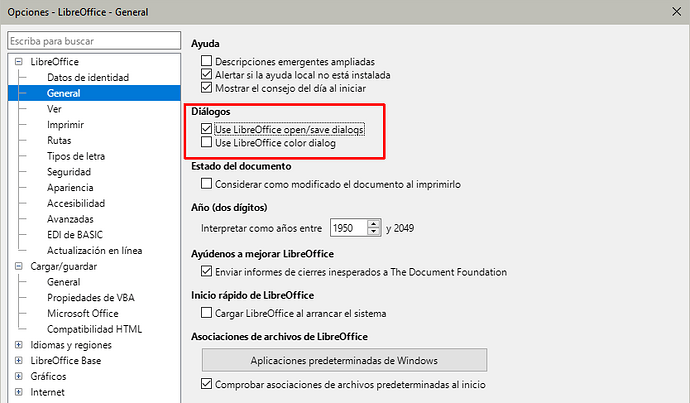Expand the Gráficos tree node
The image size is (690, 403).
tap(19, 377)
